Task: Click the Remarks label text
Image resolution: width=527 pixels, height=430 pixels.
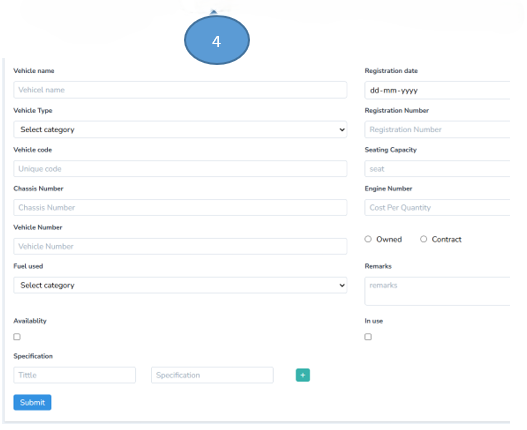Action: coord(378,266)
